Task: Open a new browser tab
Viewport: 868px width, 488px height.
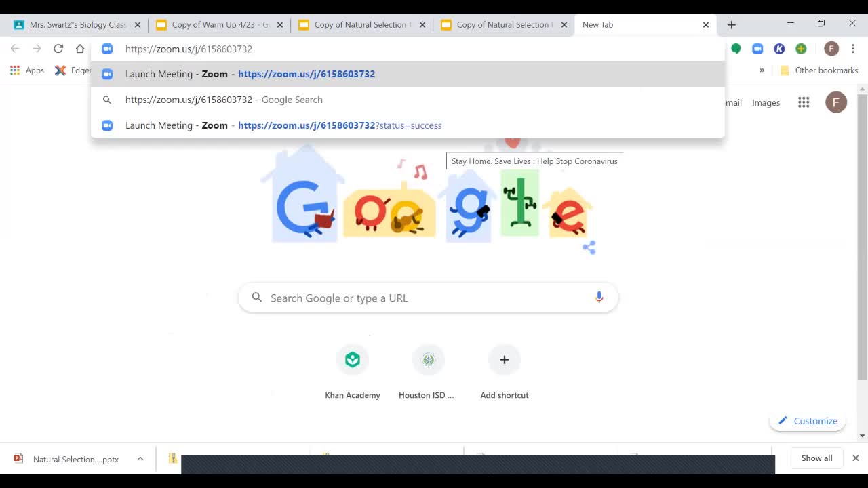Action: [x=731, y=24]
